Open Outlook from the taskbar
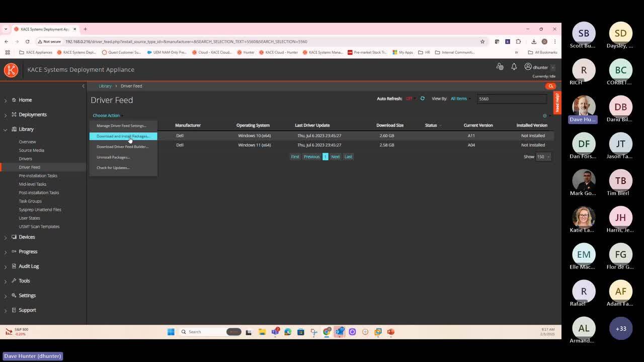 coord(340,332)
